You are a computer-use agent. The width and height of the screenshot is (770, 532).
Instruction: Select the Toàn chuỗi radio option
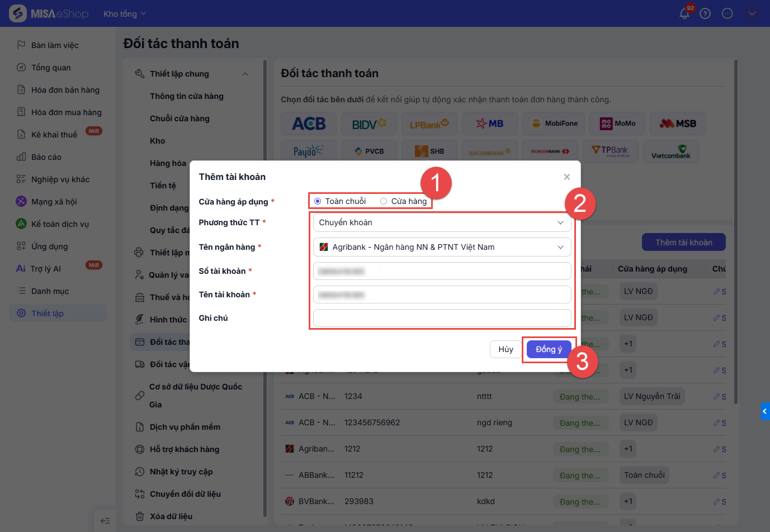tap(318, 201)
